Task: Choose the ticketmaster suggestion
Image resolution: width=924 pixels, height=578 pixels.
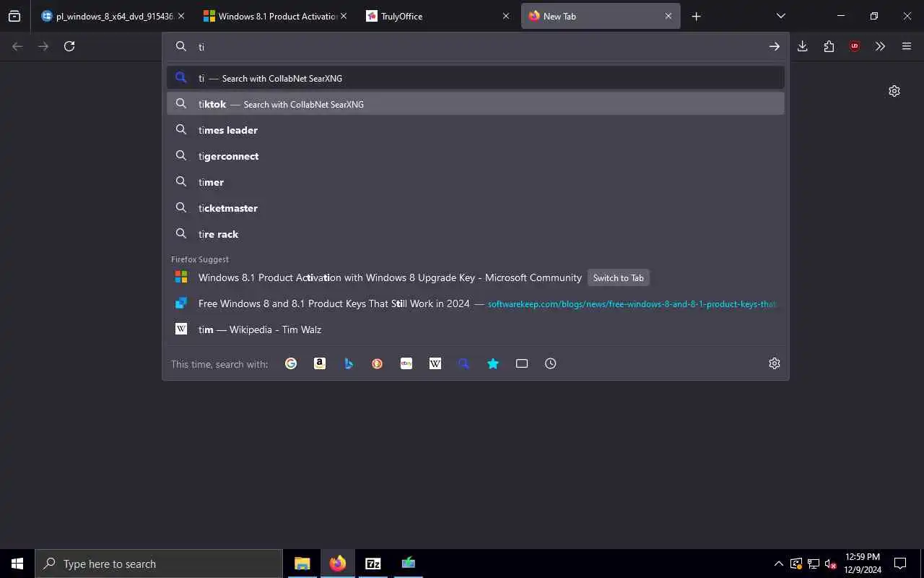Action: pos(476,208)
